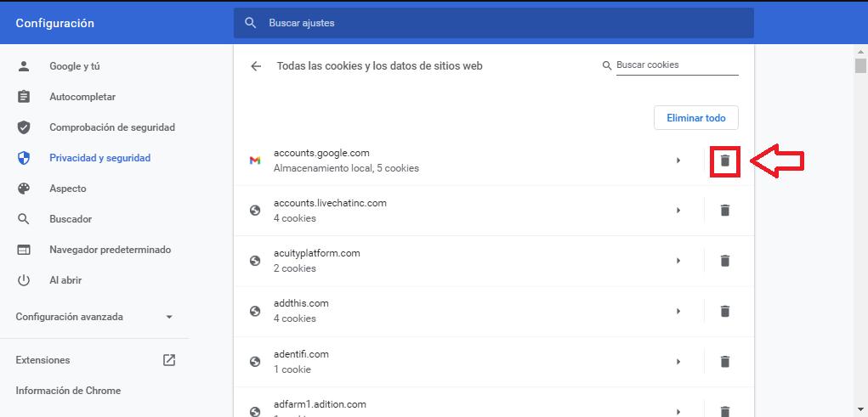The width and height of the screenshot is (868, 417).
Task: Click the accounts.google.com site name
Action: point(321,153)
